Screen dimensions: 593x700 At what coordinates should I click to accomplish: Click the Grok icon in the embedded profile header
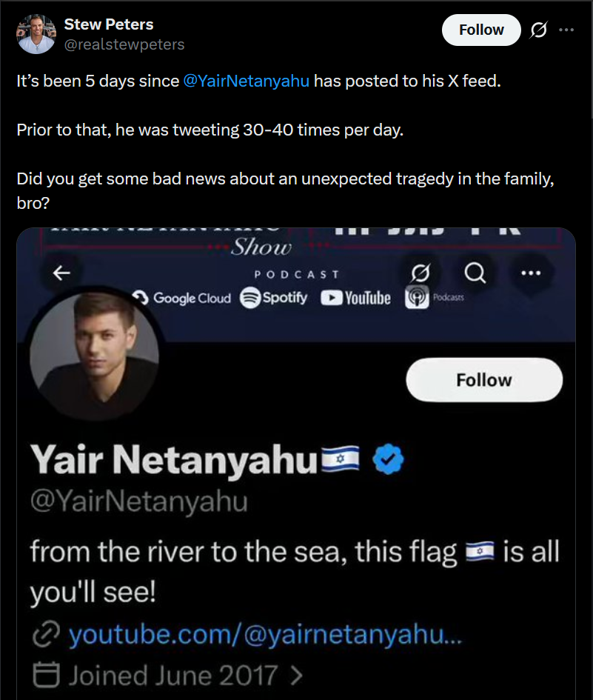click(421, 274)
